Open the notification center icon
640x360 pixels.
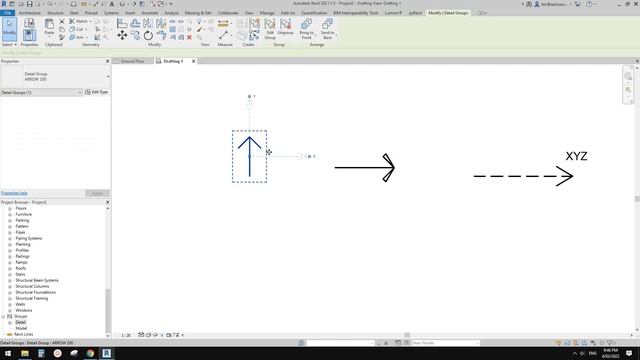pos(629,353)
